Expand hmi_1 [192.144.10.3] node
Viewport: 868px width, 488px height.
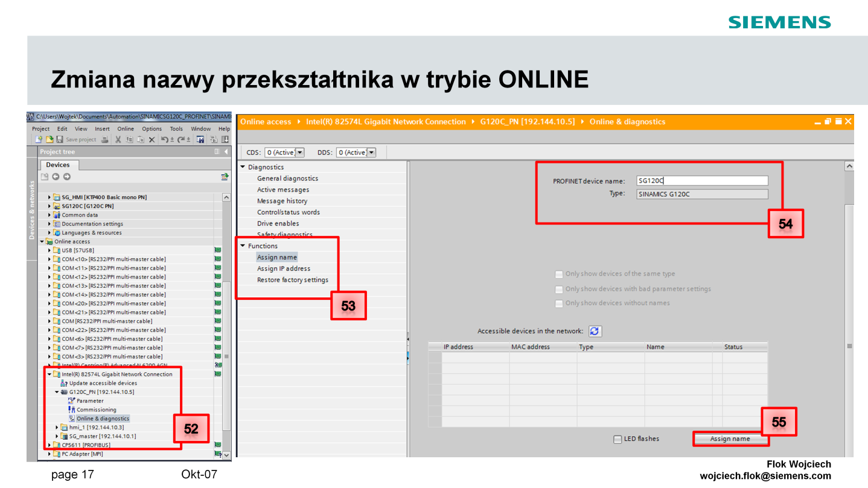click(x=57, y=427)
